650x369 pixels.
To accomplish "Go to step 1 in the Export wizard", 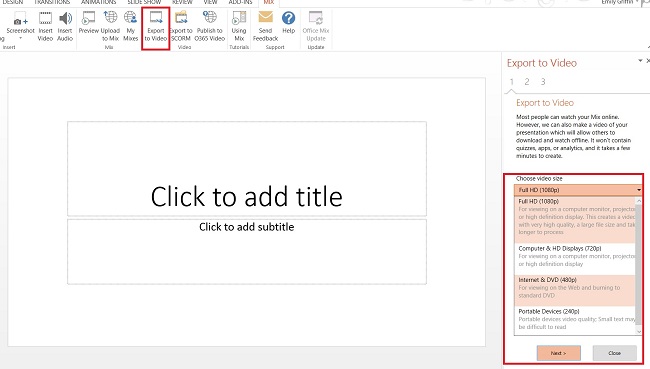I will 512,82.
